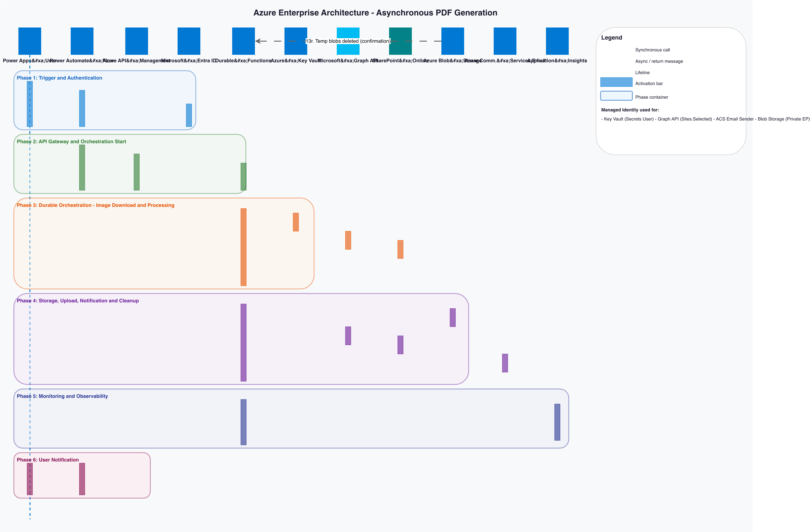The width and height of the screenshot is (810, 532).
Task: Click the Azure API Management participant box
Action: pyautogui.click(x=136, y=41)
